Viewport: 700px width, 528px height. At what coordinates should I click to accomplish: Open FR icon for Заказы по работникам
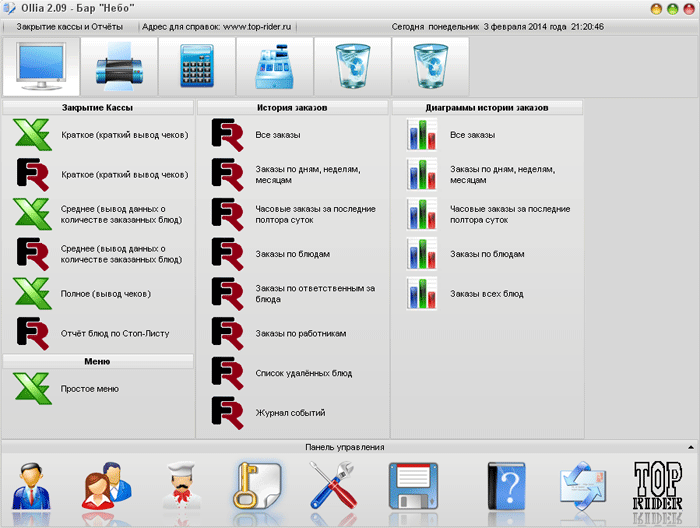coord(227,333)
